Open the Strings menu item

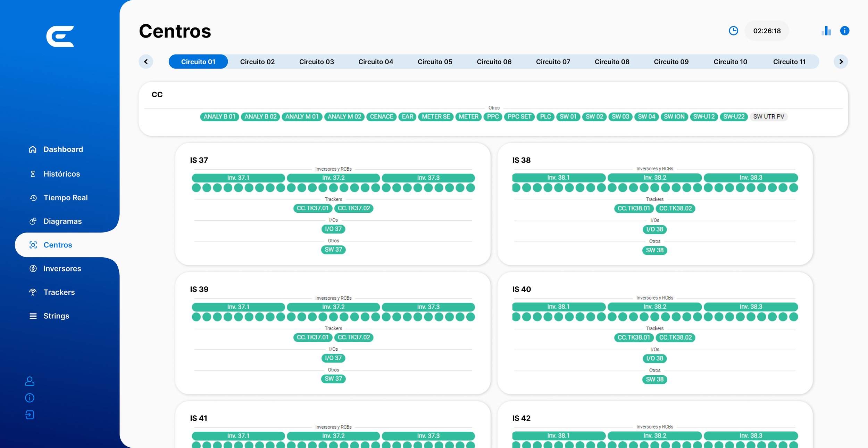tap(56, 316)
